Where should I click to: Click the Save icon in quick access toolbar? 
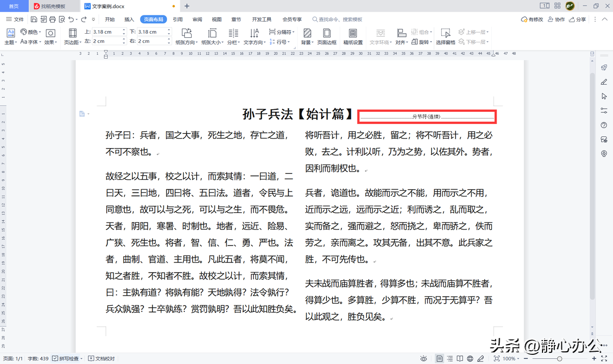click(34, 19)
